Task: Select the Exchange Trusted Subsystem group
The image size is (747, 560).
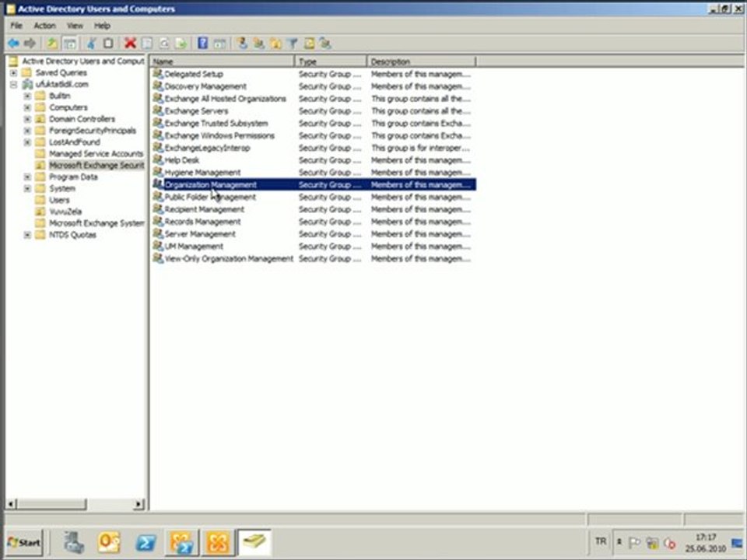Action: click(216, 124)
